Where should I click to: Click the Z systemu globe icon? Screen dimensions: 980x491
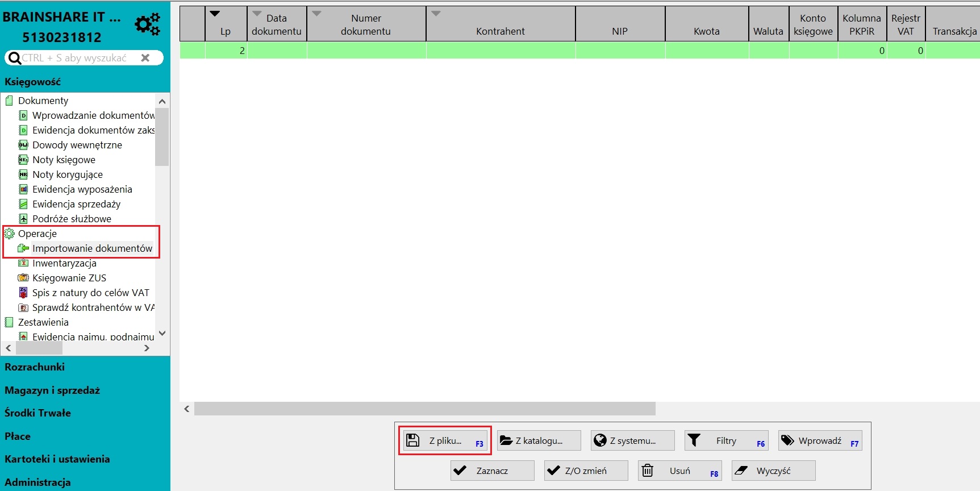click(x=600, y=440)
